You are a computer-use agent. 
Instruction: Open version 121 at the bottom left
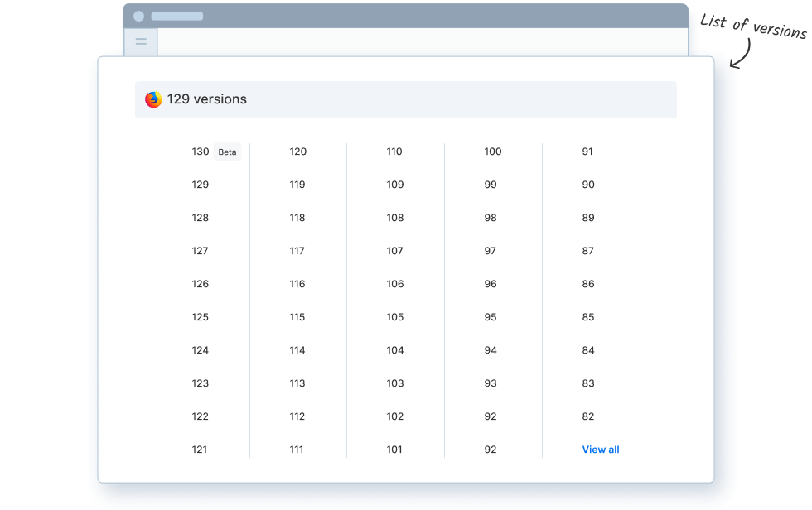click(x=201, y=449)
